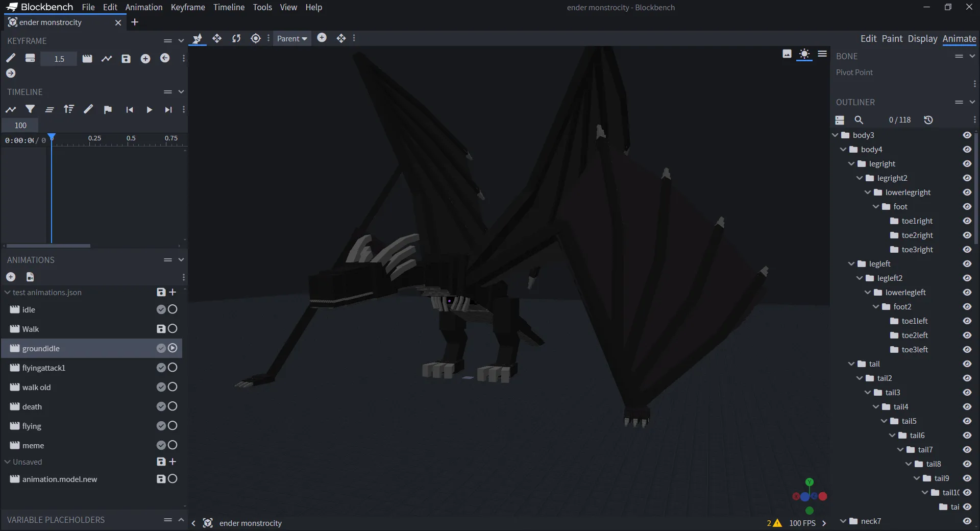Open the Tools menu
Viewport: 980px width, 531px height.
(262, 7)
